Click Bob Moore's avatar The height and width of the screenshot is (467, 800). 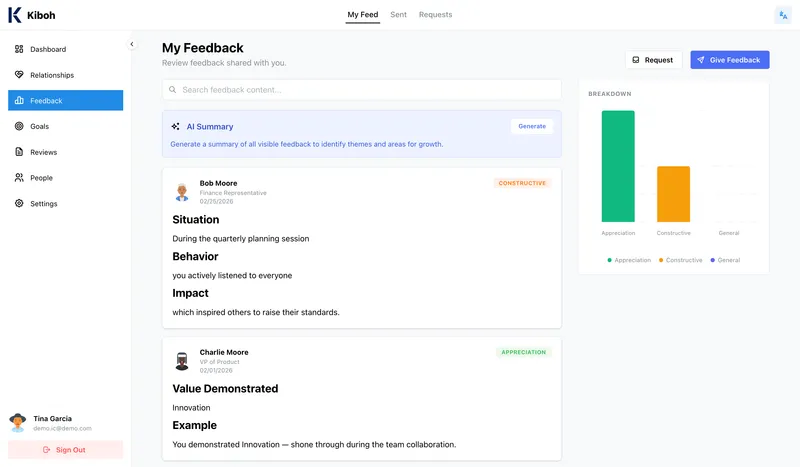(x=182, y=192)
